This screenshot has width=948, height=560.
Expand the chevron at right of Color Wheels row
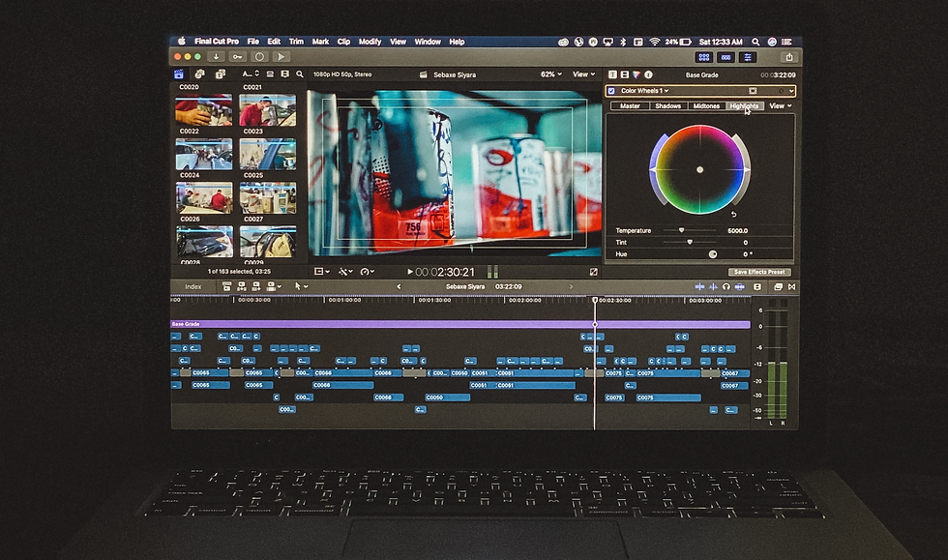(791, 91)
